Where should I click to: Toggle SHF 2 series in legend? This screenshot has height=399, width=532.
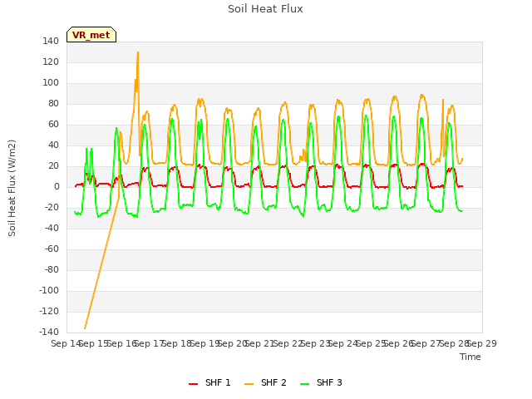point(265,383)
